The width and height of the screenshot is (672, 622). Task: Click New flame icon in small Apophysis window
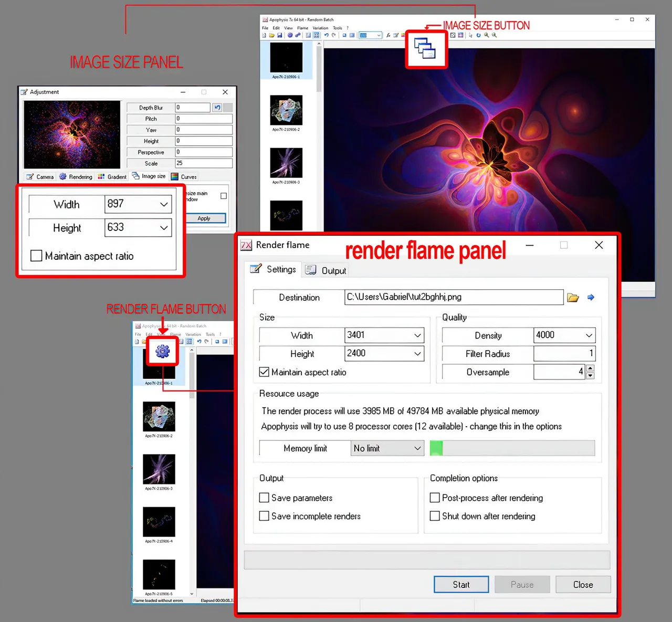(x=136, y=341)
